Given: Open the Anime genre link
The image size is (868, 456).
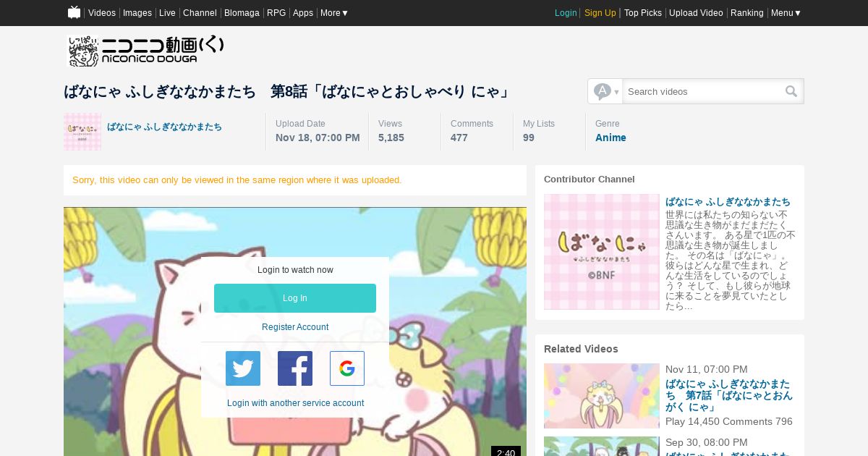Looking at the screenshot, I should (610, 138).
